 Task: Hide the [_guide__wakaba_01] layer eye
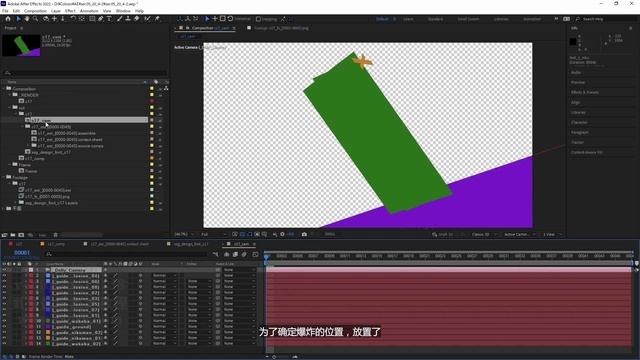point(4,321)
